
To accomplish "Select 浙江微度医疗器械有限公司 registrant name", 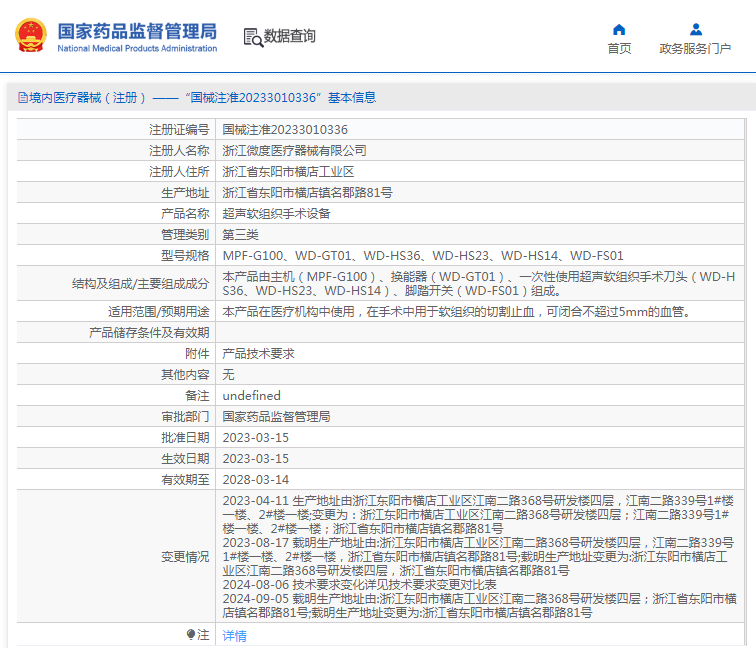I will (x=294, y=150).
